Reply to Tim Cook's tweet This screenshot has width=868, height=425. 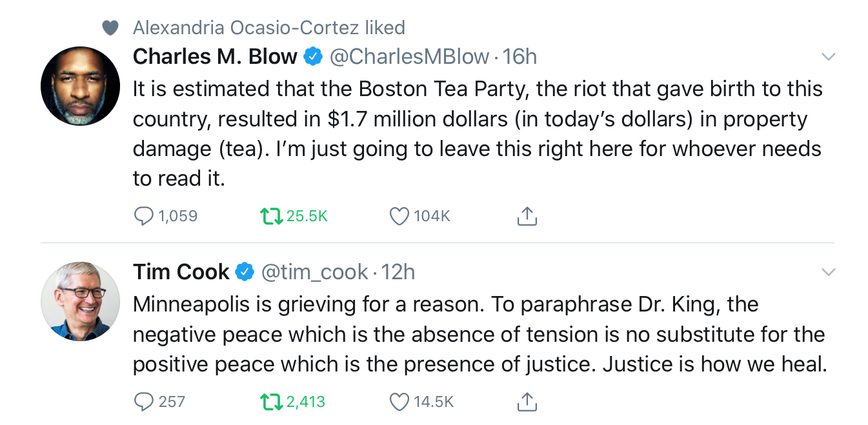pos(143,402)
